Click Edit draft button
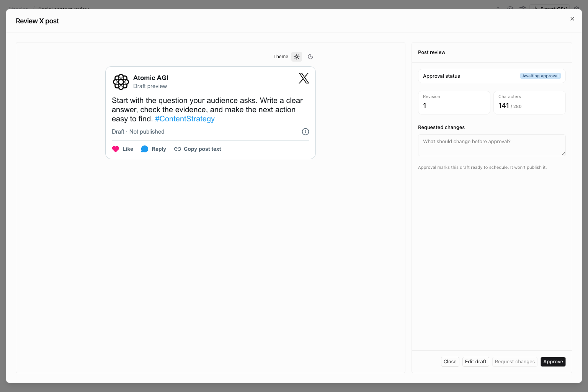This screenshot has width=588, height=392. click(x=476, y=362)
